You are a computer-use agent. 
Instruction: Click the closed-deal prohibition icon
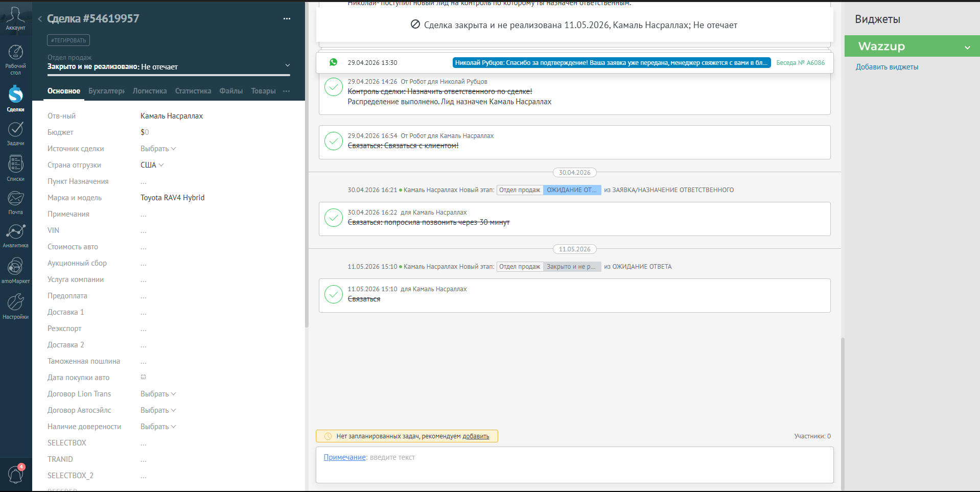pos(415,25)
